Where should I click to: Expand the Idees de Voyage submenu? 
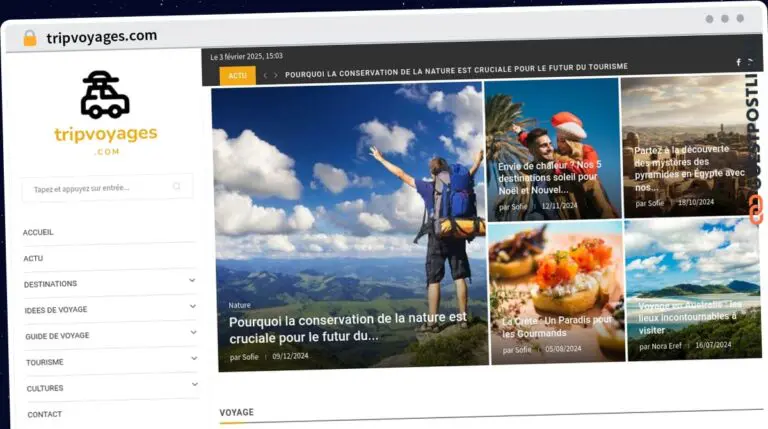point(192,307)
